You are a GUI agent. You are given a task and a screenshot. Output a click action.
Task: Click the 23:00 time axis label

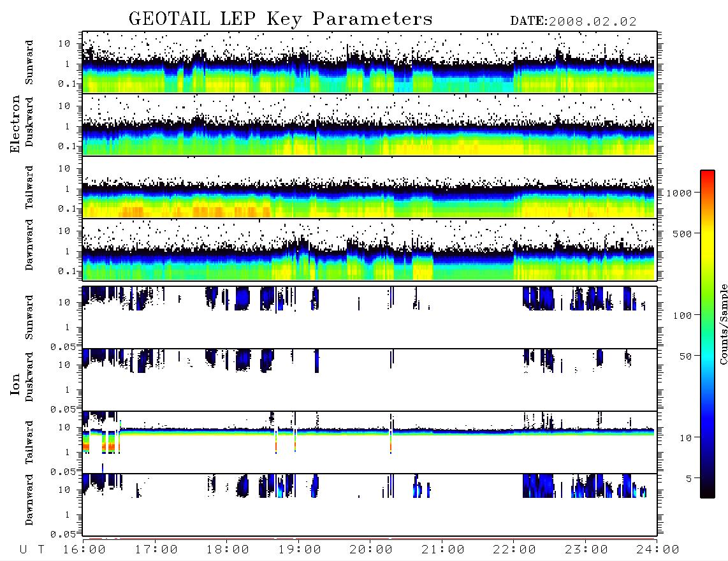tap(586, 550)
